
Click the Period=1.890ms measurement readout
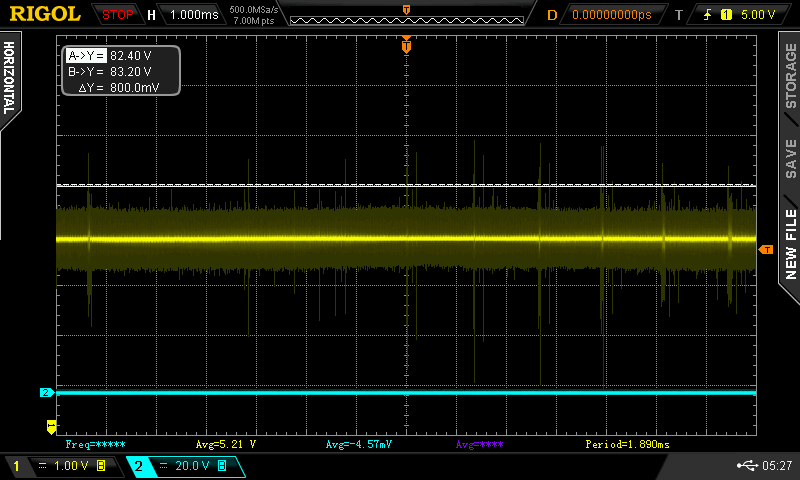(627, 443)
